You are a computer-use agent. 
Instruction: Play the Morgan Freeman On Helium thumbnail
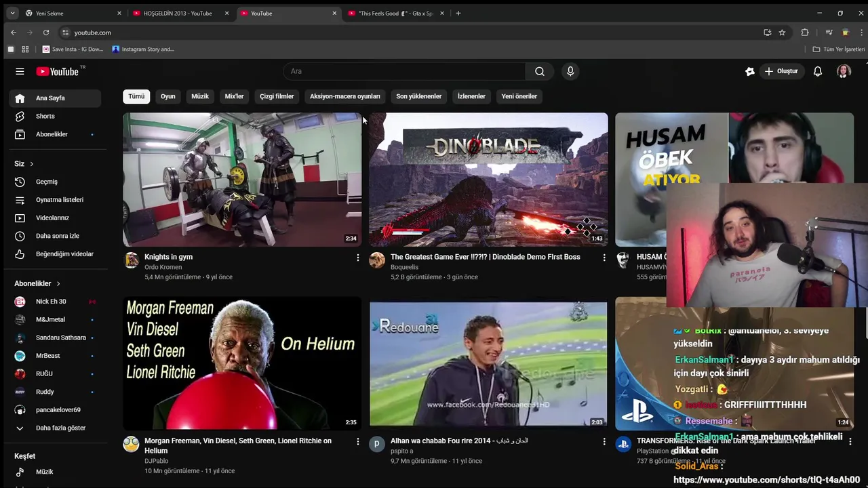pyautogui.click(x=242, y=363)
